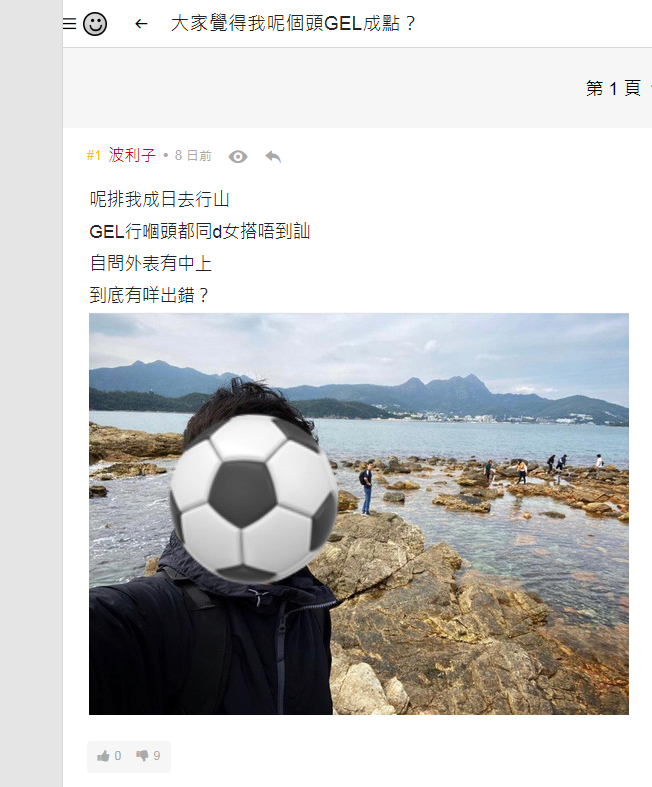
Task: Click the smiley face logo icon
Action: click(x=95, y=24)
